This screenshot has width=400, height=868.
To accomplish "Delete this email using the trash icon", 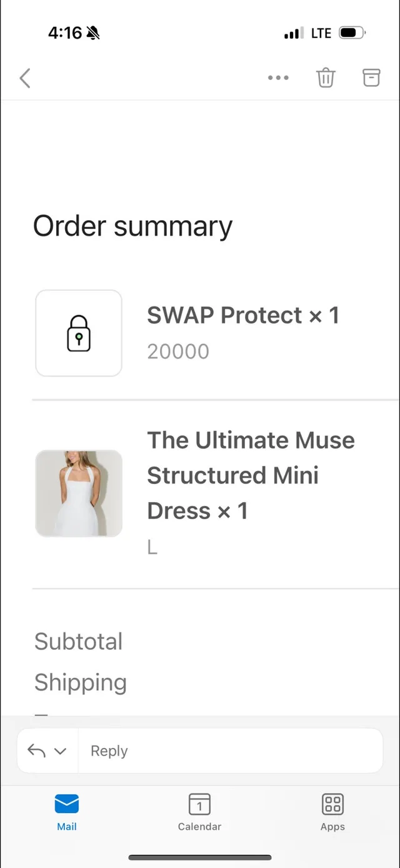I will point(326,78).
